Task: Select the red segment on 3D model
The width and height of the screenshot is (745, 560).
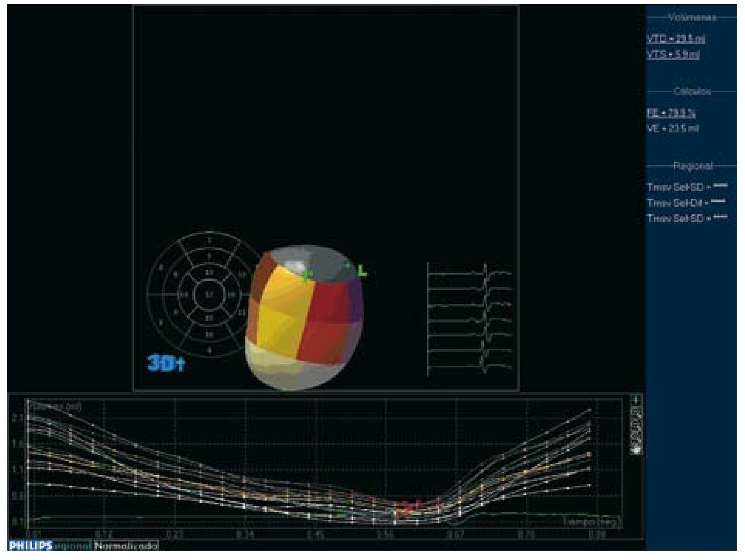Action: click(327, 322)
